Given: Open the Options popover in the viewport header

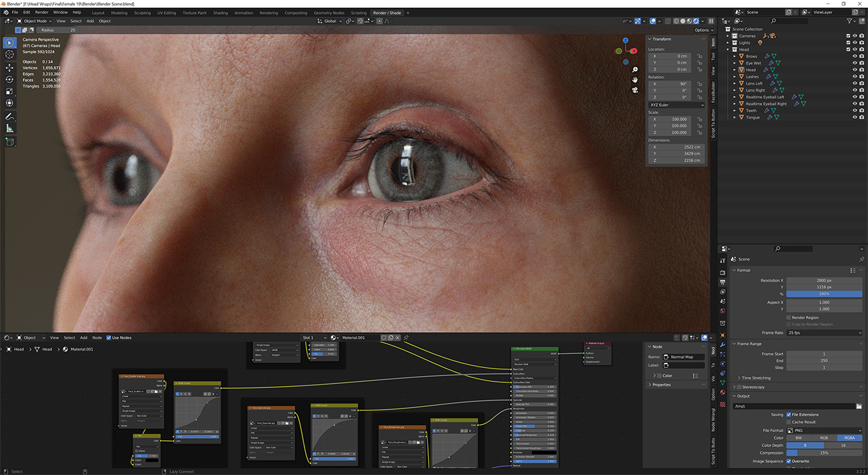Looking at the screenshot, I should pos(703,29).
